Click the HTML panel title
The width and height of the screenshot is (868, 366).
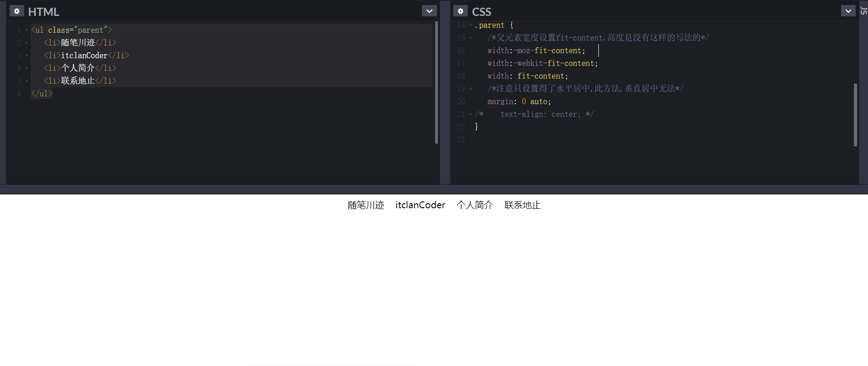tap(44, 12)
